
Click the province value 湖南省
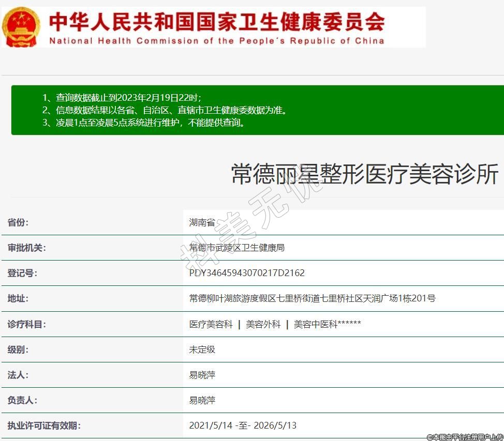click(202, 223)
